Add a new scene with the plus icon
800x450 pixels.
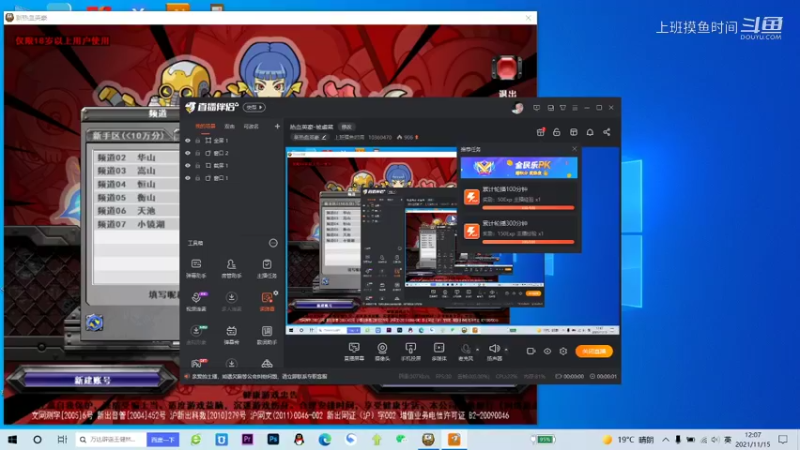pyautogui.click(x=277, y=126)
